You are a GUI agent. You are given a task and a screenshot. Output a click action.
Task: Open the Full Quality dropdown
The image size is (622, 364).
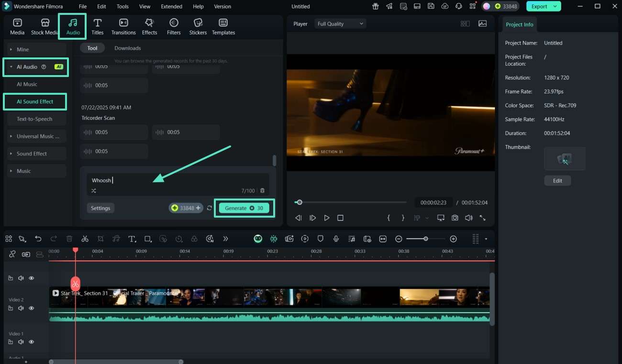point(340,23)
